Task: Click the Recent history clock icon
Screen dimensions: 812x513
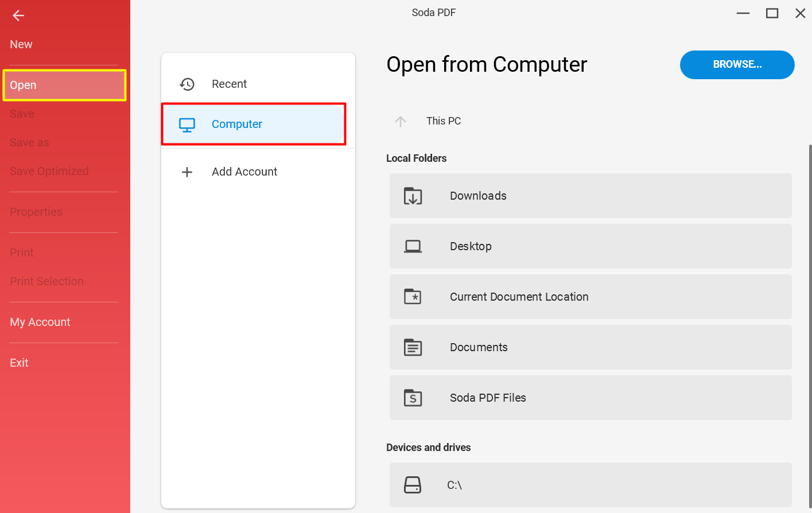Action: coord(187,84)
